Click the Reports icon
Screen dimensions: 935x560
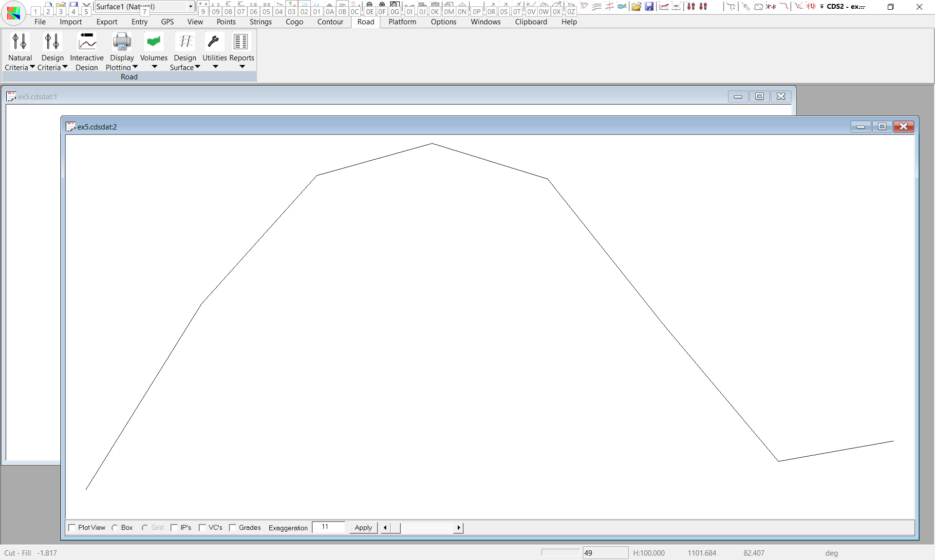[241, 42]
